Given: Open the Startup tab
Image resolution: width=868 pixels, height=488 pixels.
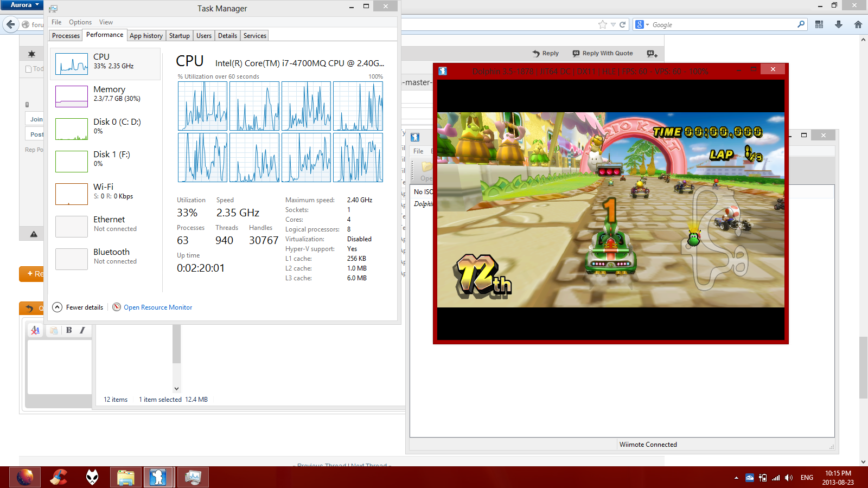Looking at the screenshot, I should pyautogui.click(x=180, y=36).
